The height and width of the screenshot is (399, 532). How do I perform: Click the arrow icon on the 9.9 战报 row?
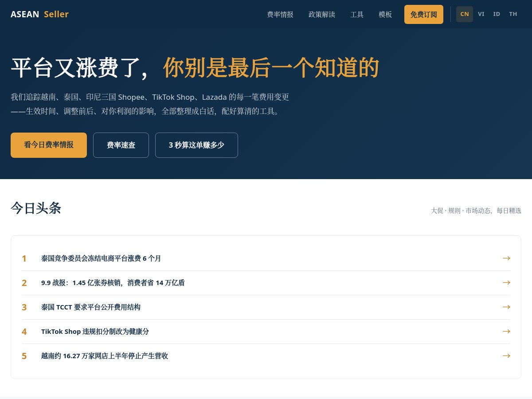[x=506, y=282]
